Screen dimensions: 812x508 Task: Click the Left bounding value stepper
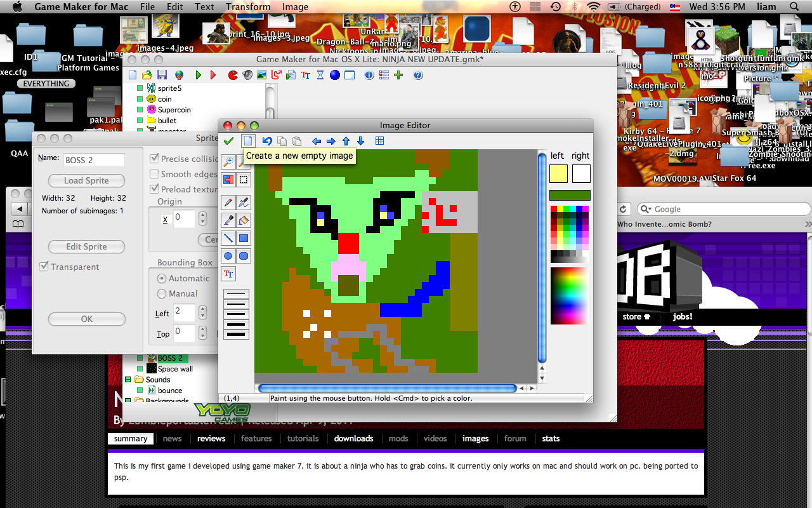(202, 312)
